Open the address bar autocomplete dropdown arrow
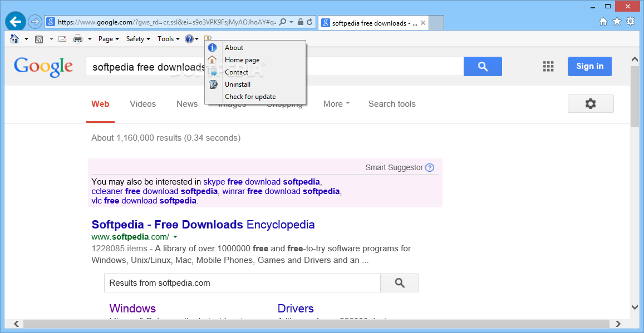Screen dimensions: 644x333 (x=291, y=22)
